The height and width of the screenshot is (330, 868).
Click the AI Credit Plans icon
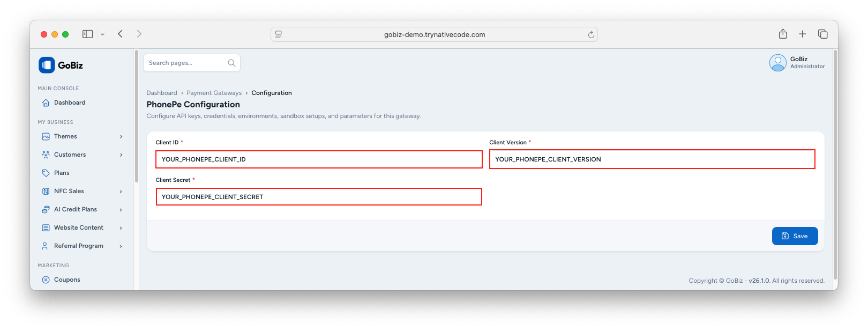pyautogui.click(x=46, y=210)
